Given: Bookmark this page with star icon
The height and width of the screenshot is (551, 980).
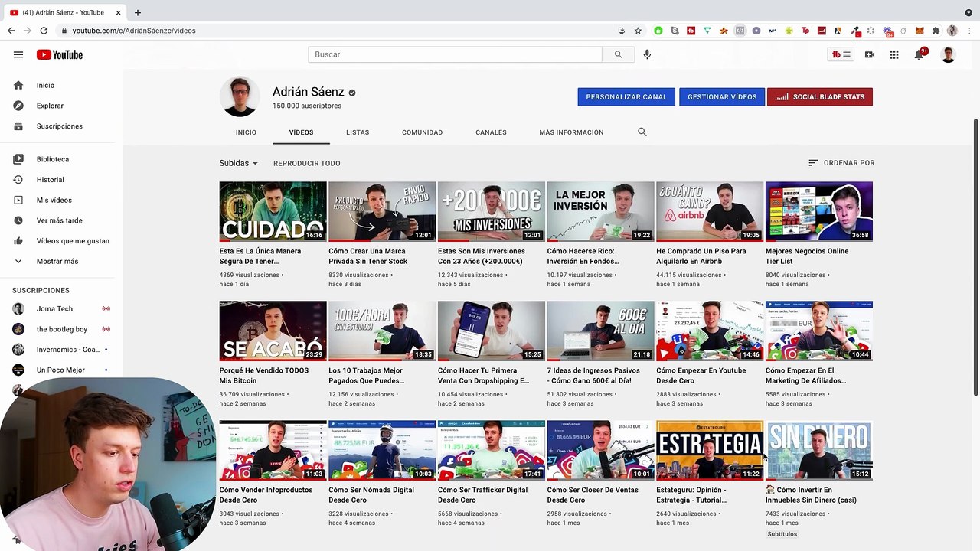Looking at the screenshot, I should tap(638, 31).
